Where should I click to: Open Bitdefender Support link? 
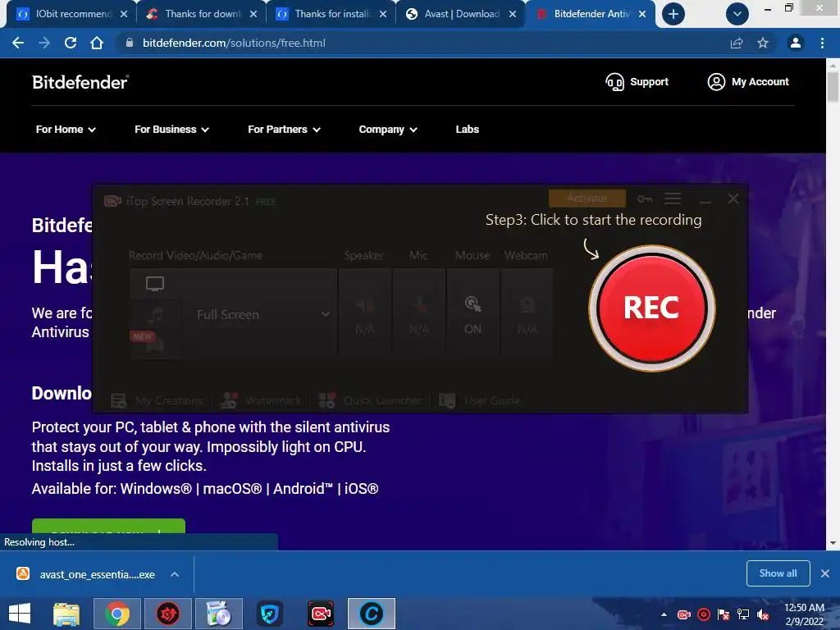coord(637,82)
